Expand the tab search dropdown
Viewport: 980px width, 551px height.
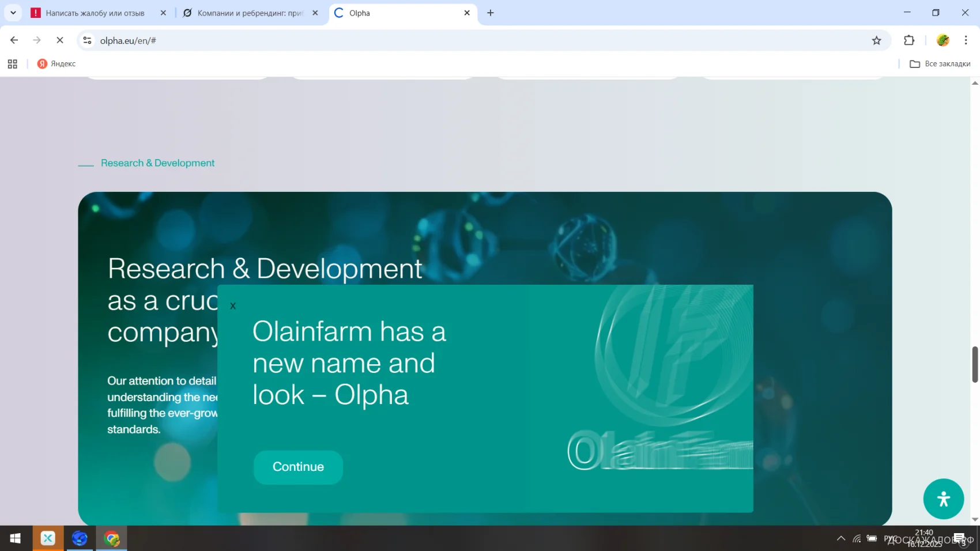point(13,13)
